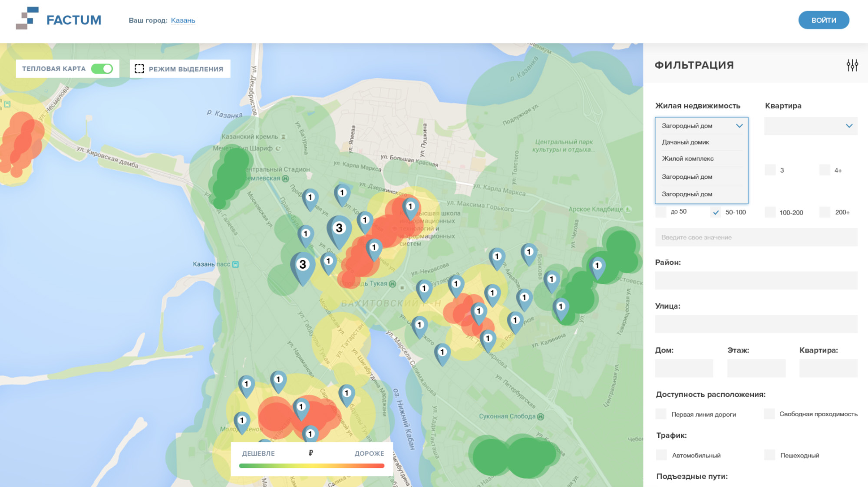Image resolution: width=868 pixels, height=487 pixels.
Task: Focus the Введите свое значение field
Action: pos(756,237)
